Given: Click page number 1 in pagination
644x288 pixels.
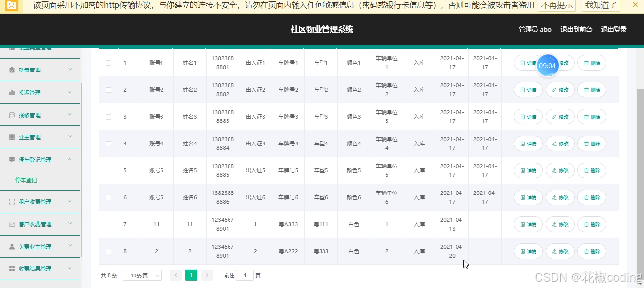Looking at the screenshot, I should click(x=191, y=275).
